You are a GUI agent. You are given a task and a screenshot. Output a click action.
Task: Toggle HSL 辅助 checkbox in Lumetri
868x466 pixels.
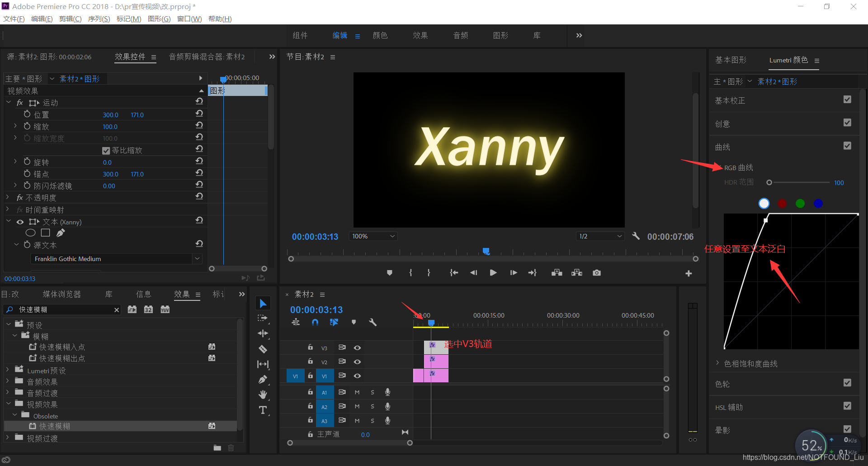pos(847,406)
